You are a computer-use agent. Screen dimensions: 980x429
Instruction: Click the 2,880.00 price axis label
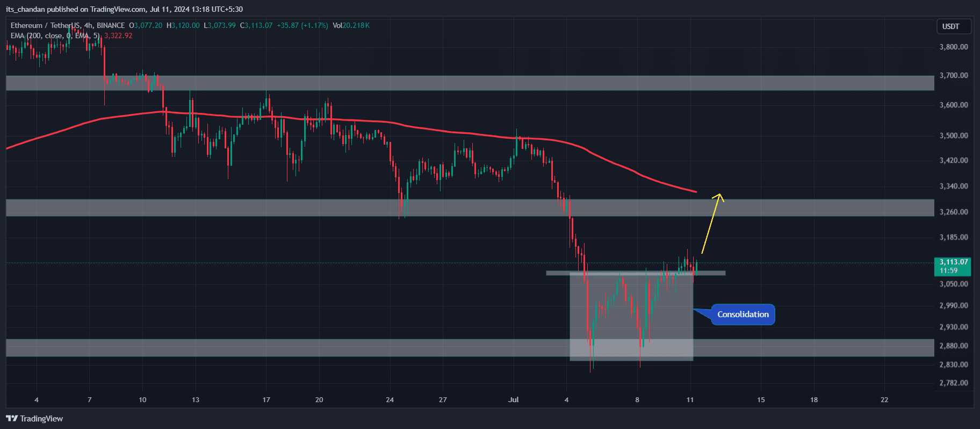[954, 346]
